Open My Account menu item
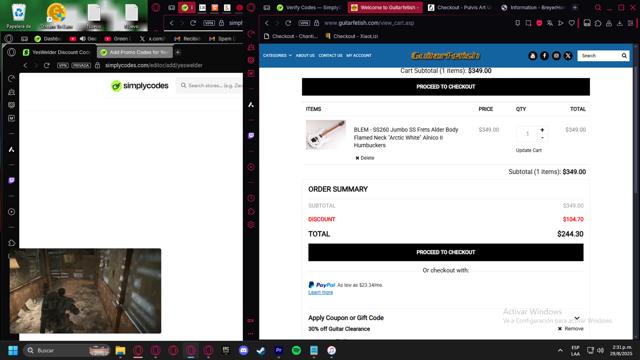 pyautogui.click(x=359, y=56)
